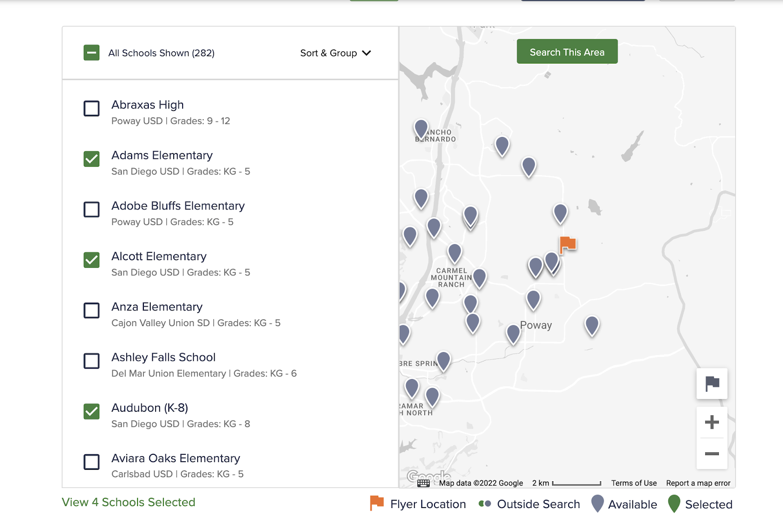Image resolution: width=783 pixels, height=532 pixels.
Task: Click 'Map data ©2022 Google' attribution text
Action: (x=481, y=483)
